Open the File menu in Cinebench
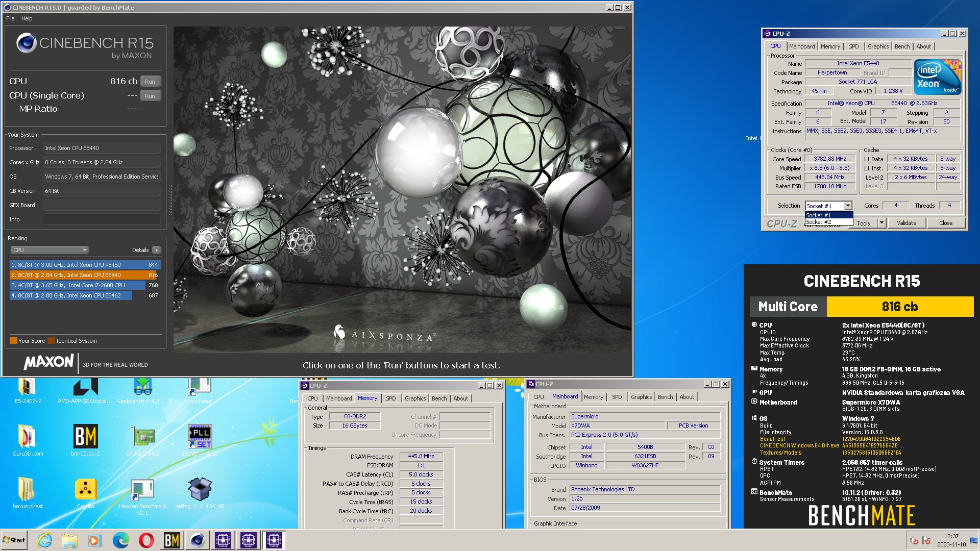The width and height of the screenshot is (980, 551). coord(10,18)
